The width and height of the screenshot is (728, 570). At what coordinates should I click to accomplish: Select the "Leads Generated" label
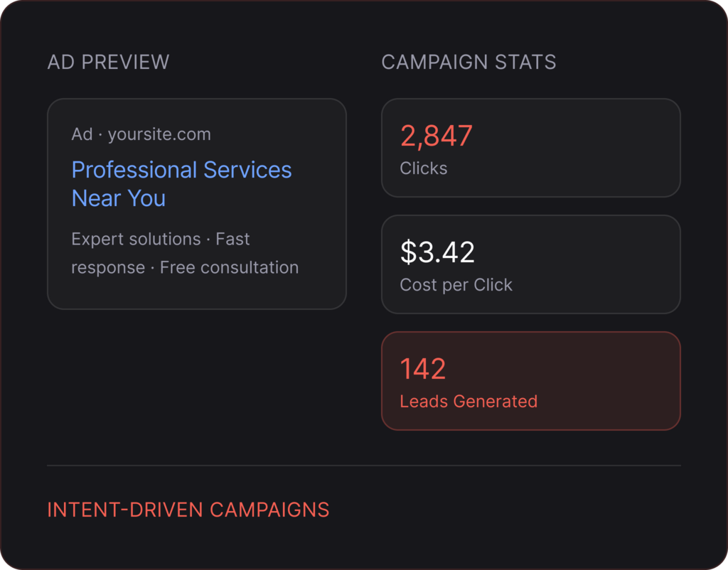click(x=469, y=402)
